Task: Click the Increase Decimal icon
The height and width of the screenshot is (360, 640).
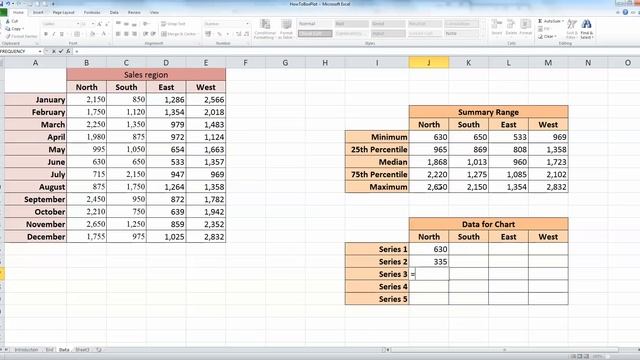Action: (239, 34)
